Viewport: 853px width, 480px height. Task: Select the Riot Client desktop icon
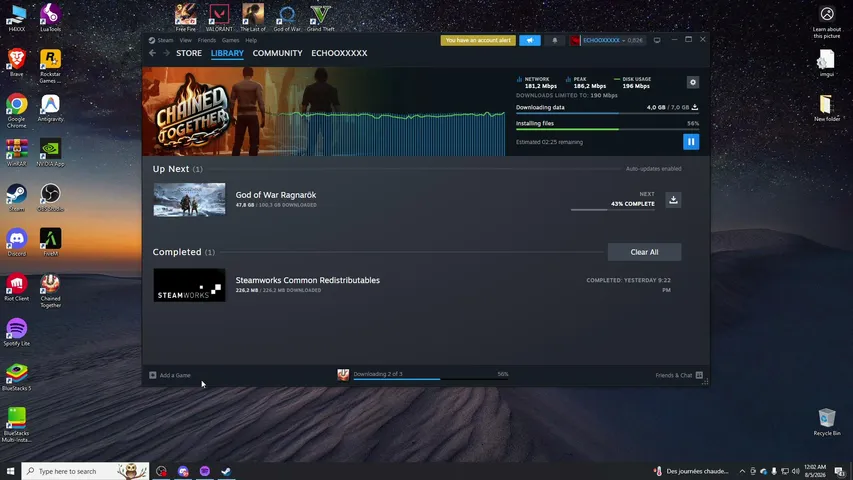click(x=16, y=287)
